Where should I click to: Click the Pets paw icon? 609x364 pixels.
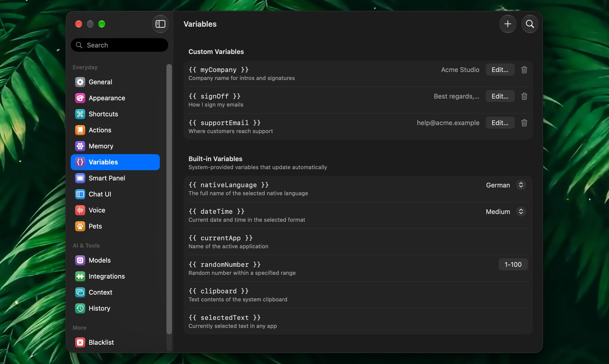click(80, 226)
